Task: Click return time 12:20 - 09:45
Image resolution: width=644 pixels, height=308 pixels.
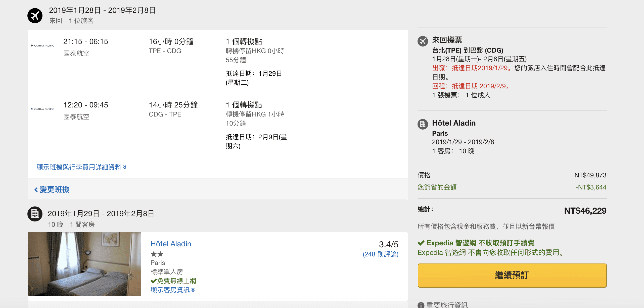Action: tap(86, 105)
